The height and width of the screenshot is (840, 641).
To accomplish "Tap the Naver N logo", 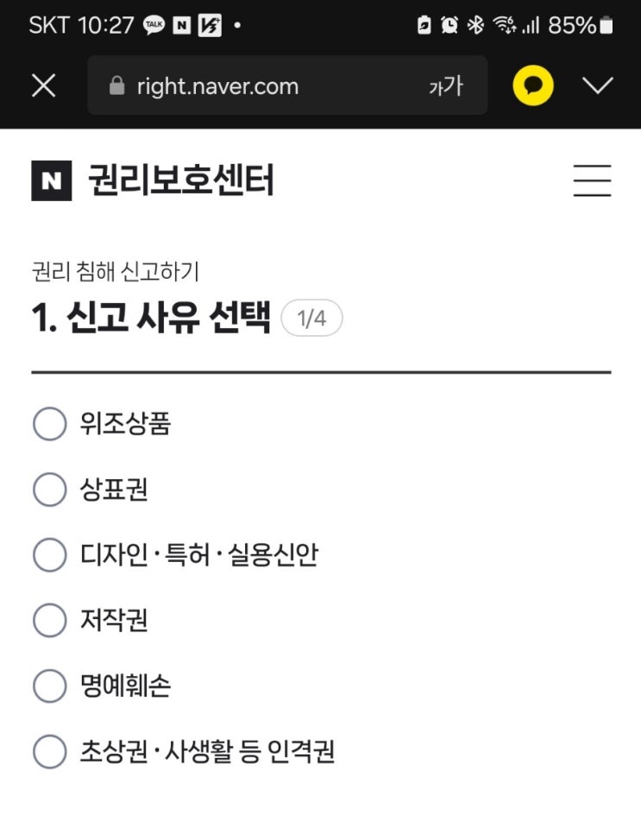I will point(52,180).
